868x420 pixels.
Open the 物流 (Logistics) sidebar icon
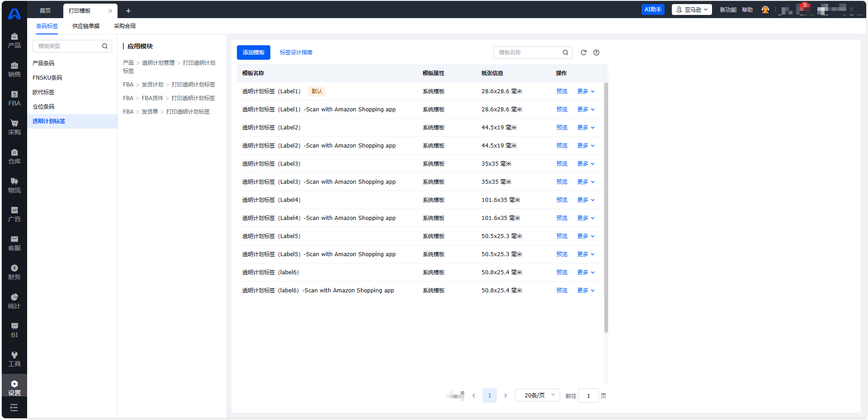14,185
